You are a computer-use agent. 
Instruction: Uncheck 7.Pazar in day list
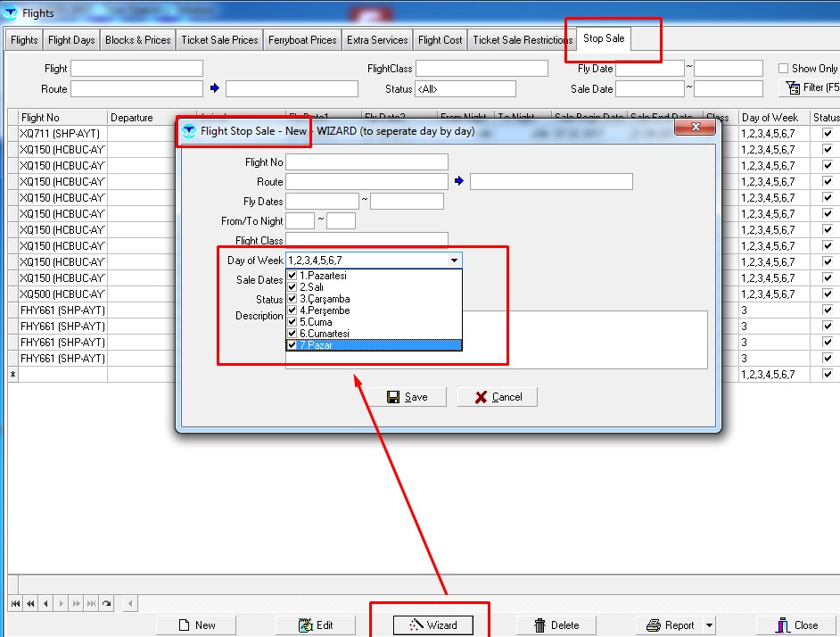pos(292,345)
